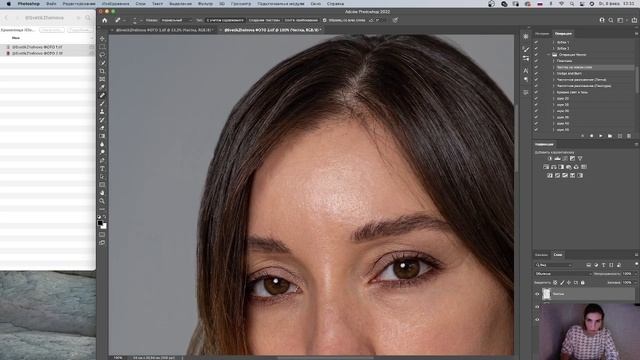The image size is (640, 360).
Task: Select the Move tool
Action: [102, 39]
